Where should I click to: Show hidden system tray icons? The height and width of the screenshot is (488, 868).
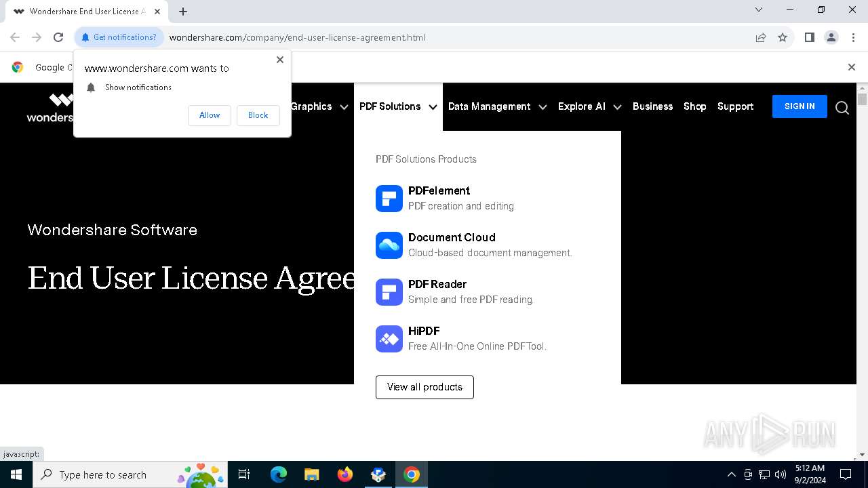click(x=731, y=474)
